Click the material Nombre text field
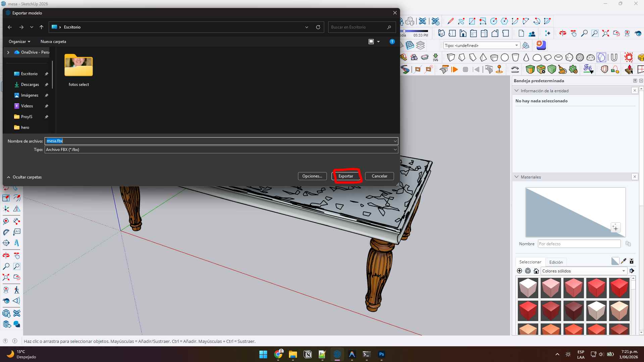The width and height of the screenshot is (644, 362). point(579,244)
